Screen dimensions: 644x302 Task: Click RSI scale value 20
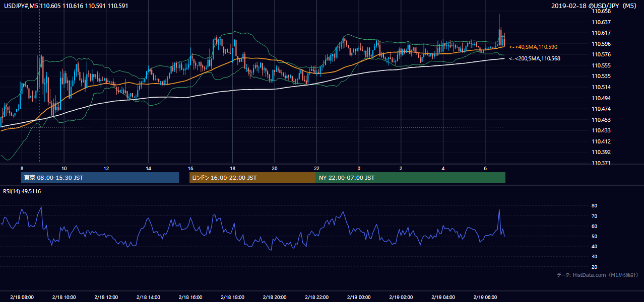pyautogui.click(x=594, y=267)
